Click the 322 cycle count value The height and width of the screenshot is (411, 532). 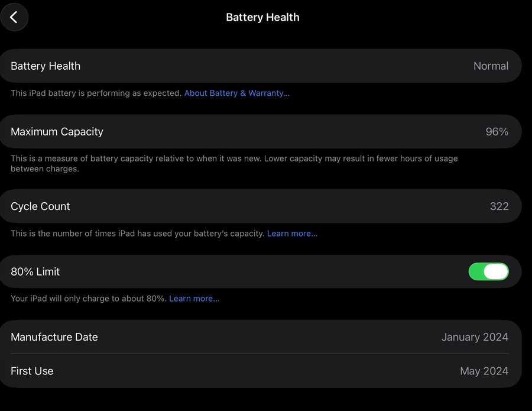[x=499, y=206]
